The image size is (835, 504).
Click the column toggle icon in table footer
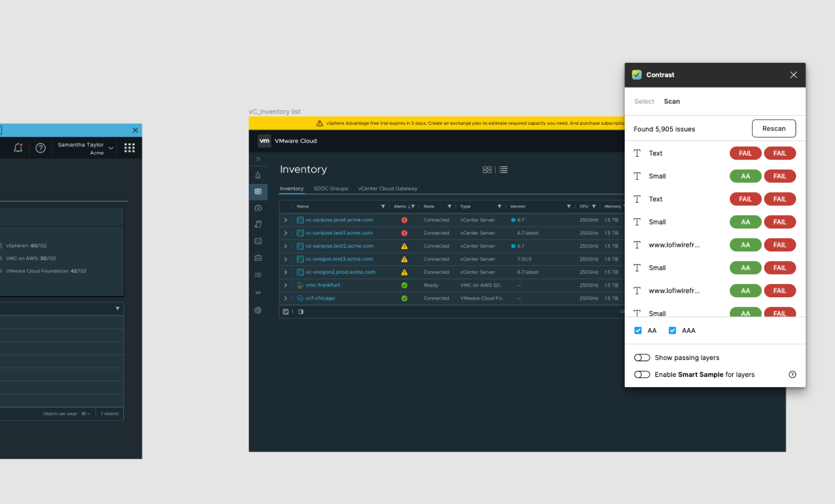(x=300, y=312)
